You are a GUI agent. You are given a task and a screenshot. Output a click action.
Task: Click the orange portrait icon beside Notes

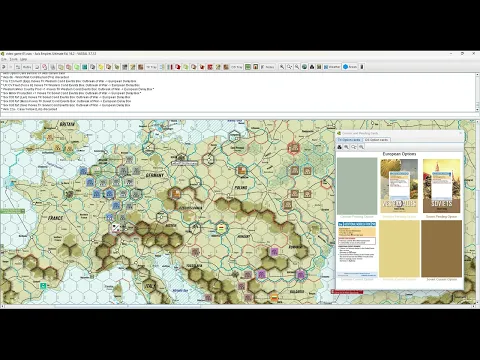[x=255, y=67]
